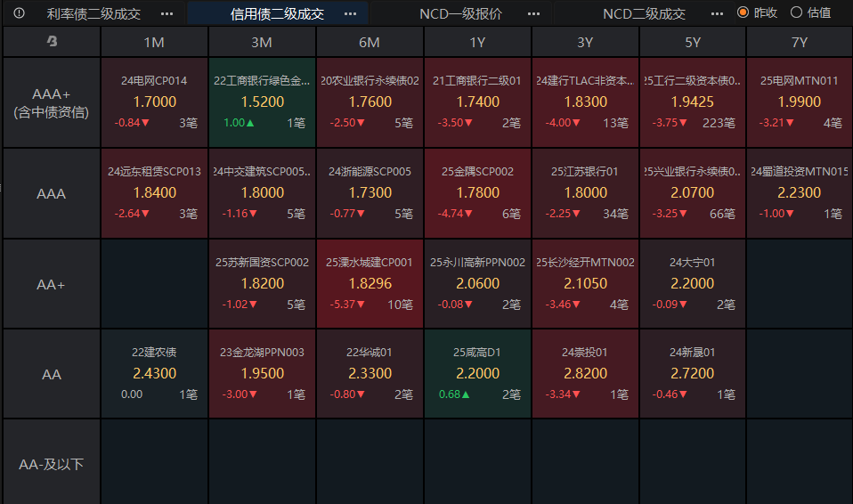Open the 22建农债 cell
853x504 pixels.
pos(155,374)
